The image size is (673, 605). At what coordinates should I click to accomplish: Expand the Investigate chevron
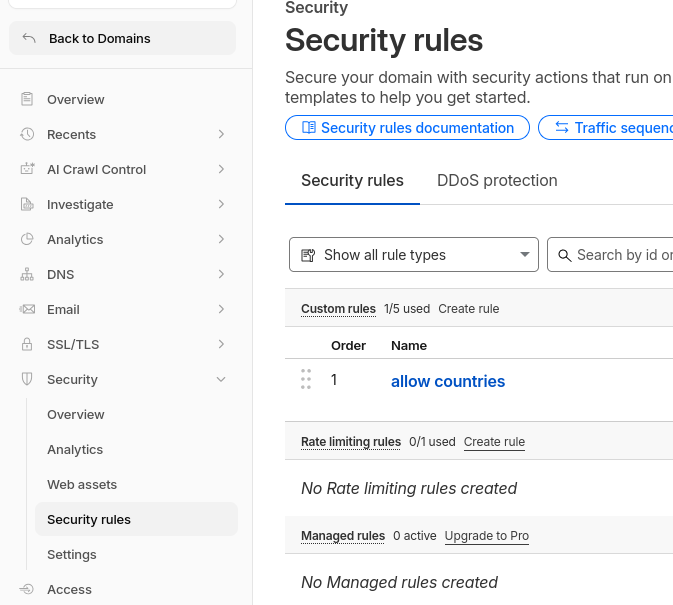[x=221, y=204]
